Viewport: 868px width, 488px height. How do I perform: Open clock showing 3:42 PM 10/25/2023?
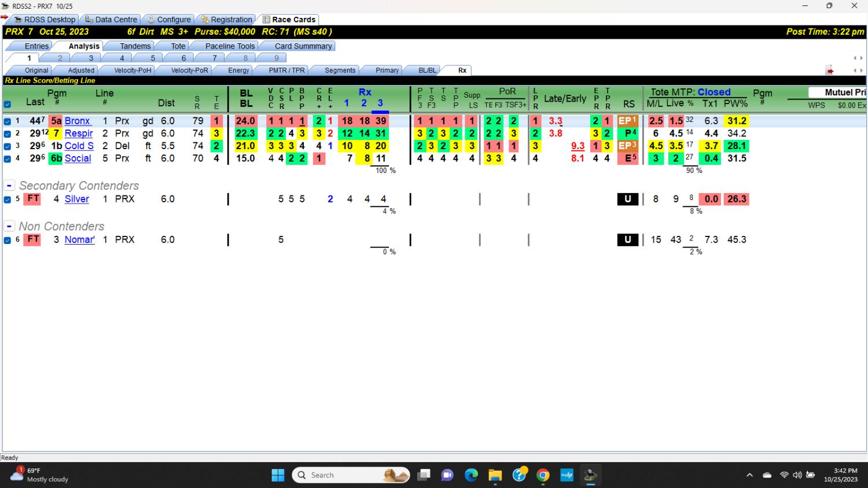[x=840, y=475]
